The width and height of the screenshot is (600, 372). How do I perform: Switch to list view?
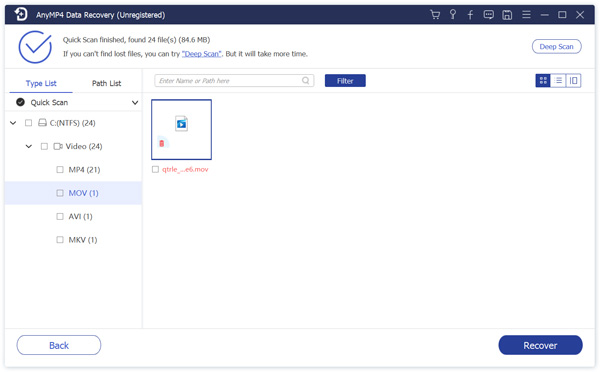point(558,80)
